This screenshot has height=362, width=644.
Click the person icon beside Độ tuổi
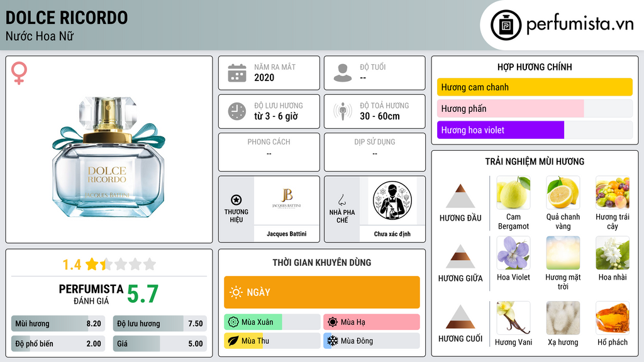pyautogui.click(x=343, y=73)
